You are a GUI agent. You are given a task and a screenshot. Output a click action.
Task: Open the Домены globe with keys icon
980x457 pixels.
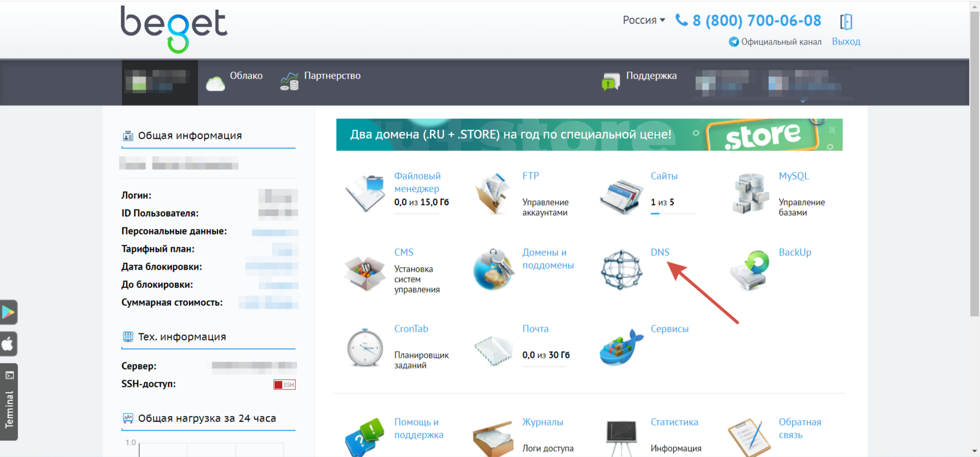(493, 269)
